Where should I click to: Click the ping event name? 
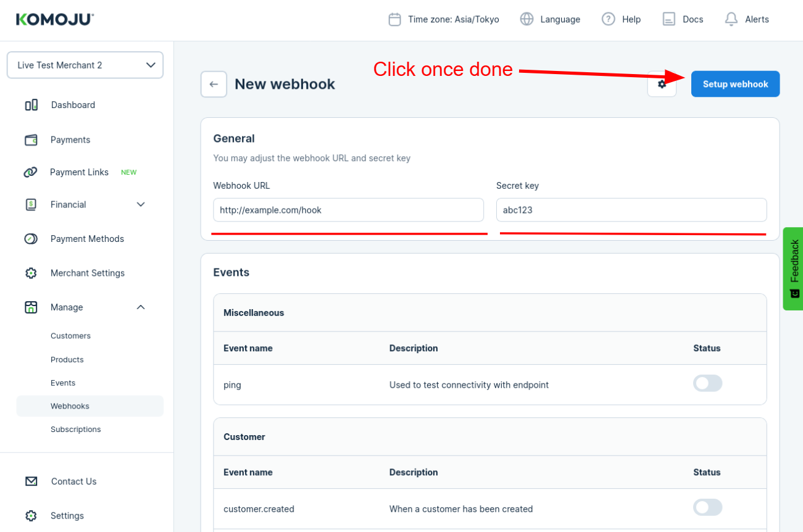[x=232, y=385]
